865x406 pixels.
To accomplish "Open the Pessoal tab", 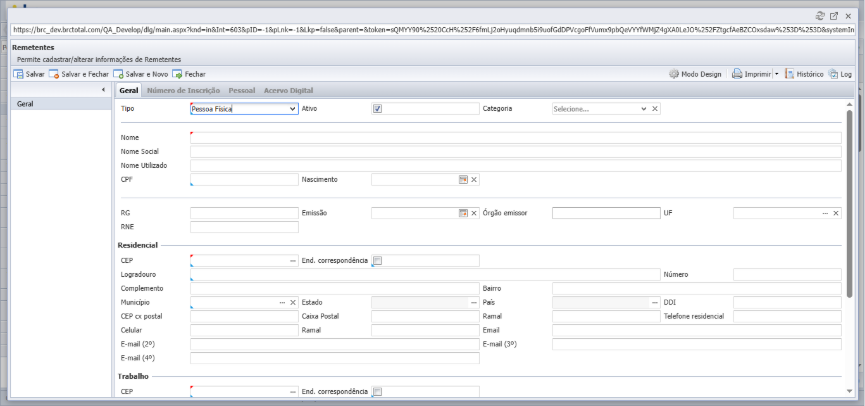I will pyautogui.click(x=242, y=90).
